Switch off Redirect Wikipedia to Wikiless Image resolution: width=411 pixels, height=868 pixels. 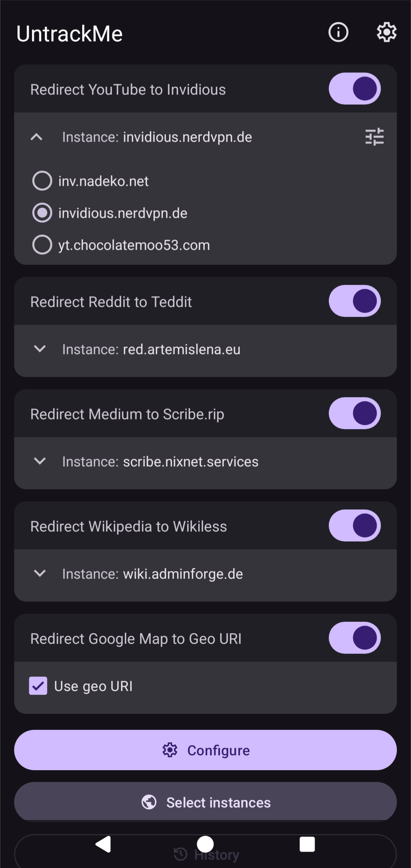click(355, 526)
